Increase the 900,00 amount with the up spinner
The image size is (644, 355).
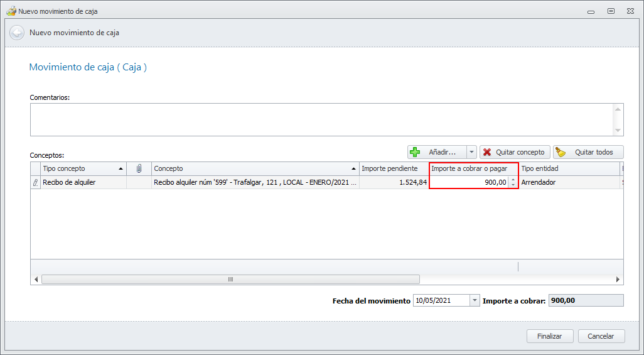[513, 179]
